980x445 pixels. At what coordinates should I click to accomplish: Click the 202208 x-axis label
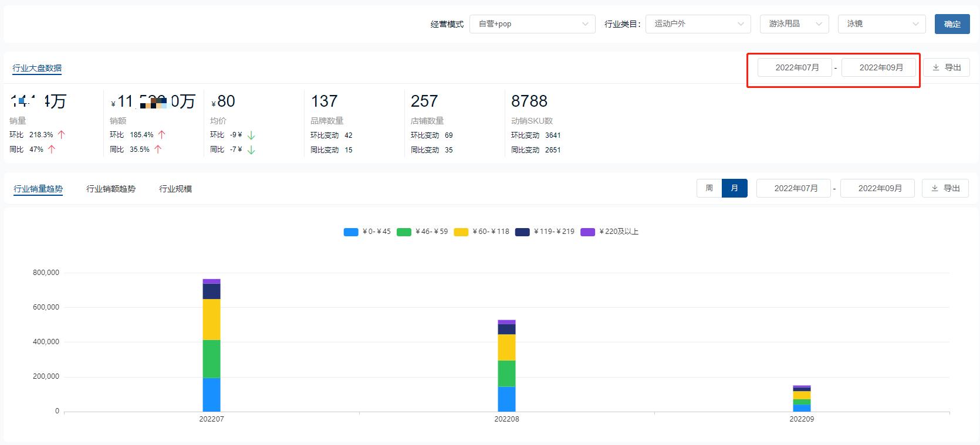click(x=506, y=419)
